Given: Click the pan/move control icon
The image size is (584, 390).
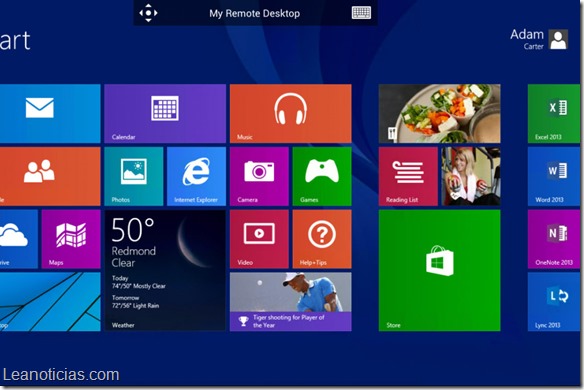Looking at the screenshot, I should [x=148, y=13].
